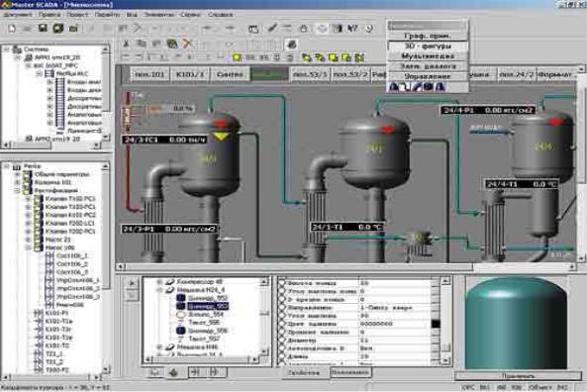587x392 pixels.
Task: Click the 3D - фигуры palette button
Action: point(428,46)
